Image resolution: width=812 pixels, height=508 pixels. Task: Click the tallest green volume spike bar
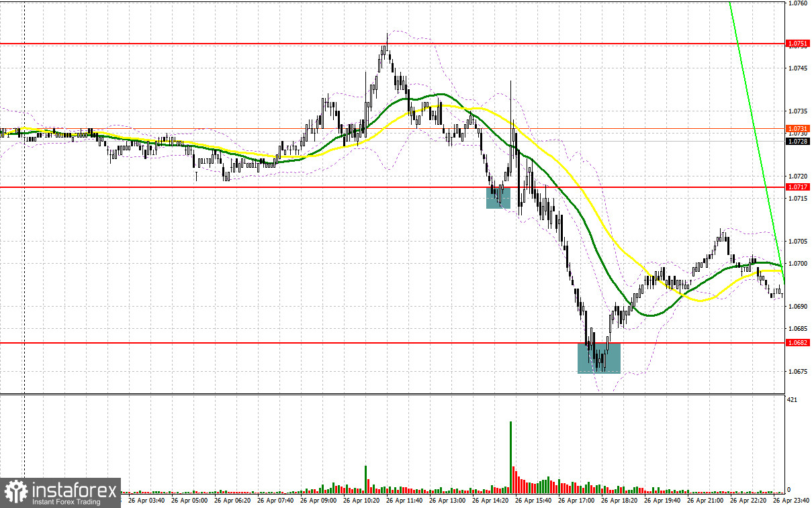511,456
